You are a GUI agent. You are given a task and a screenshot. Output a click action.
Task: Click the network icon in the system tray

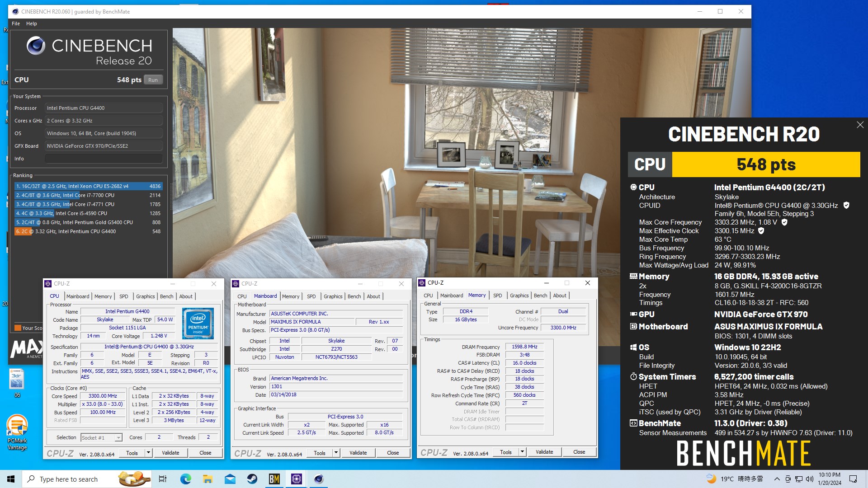(799, 479)
